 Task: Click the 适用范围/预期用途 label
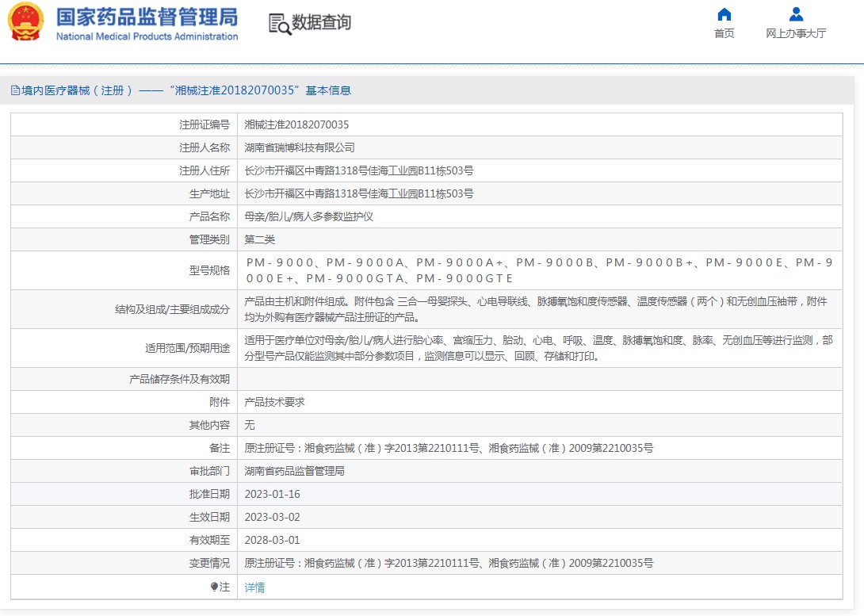click(187, 348)
